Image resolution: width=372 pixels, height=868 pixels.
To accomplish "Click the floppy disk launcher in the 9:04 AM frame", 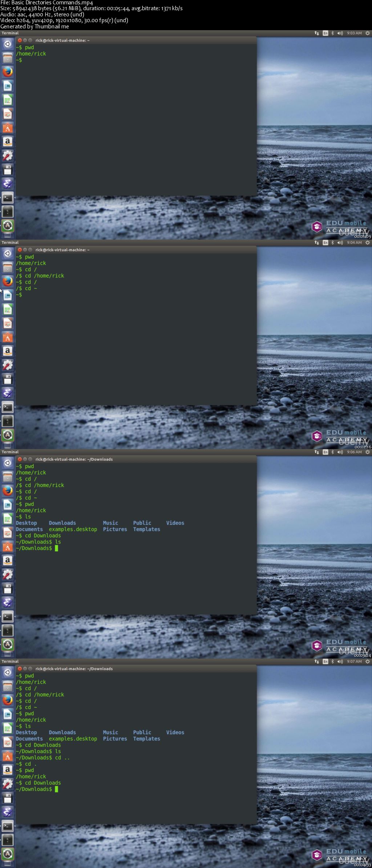I will tap(8, 379).
